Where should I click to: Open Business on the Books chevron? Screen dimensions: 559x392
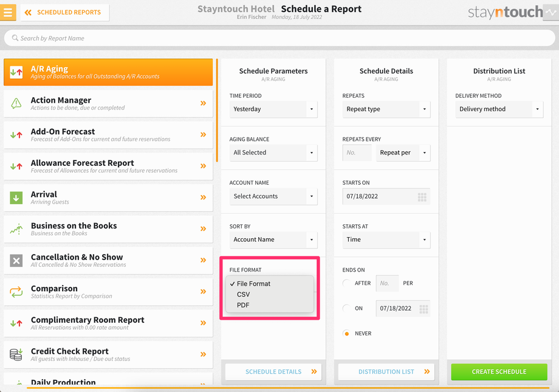[203, 229]
